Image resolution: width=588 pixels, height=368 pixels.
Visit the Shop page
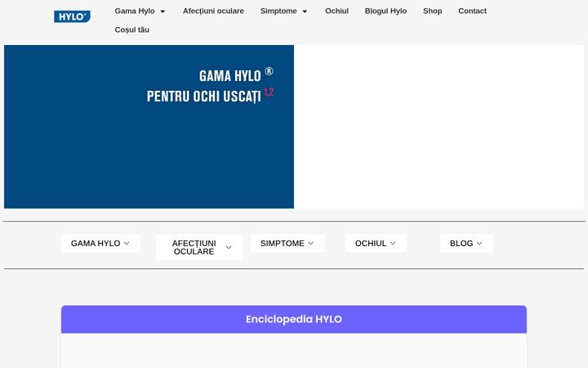tap(432, 11)
